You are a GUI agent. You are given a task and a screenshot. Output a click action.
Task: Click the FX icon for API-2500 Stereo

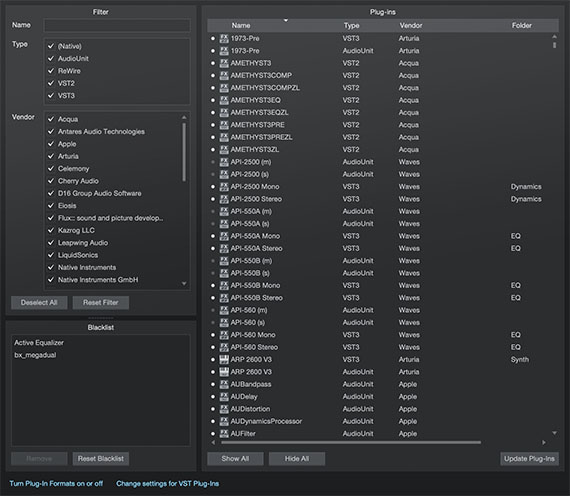click(224, 199)
